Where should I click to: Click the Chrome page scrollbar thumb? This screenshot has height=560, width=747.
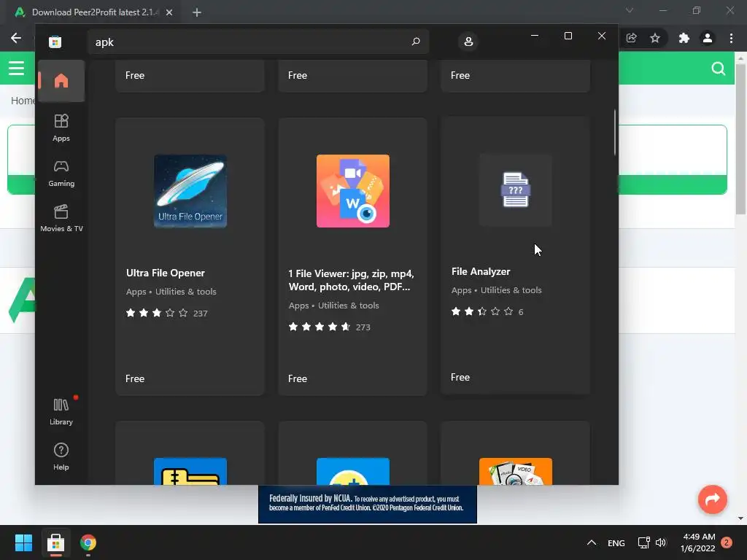[x=740, y=139]
